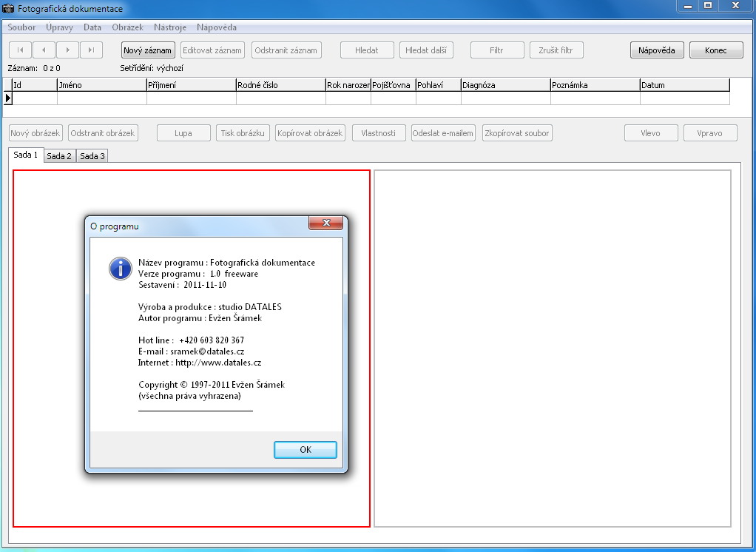Go to the previous record arrow
This screenshot has height=552, width=756.
click(x=44, y=50)
